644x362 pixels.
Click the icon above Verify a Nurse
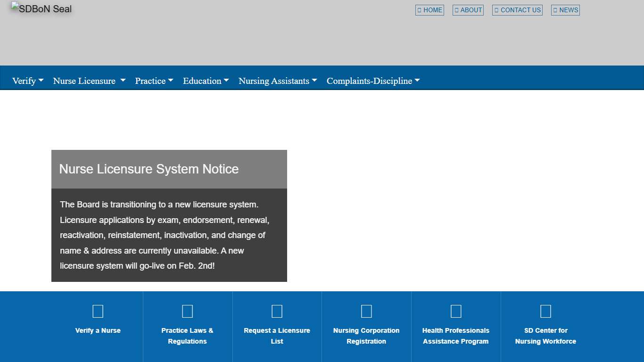[x=98, y=311]
